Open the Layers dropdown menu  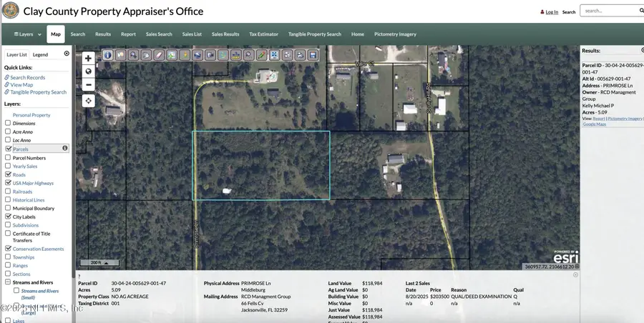click(x=24, y=34)
